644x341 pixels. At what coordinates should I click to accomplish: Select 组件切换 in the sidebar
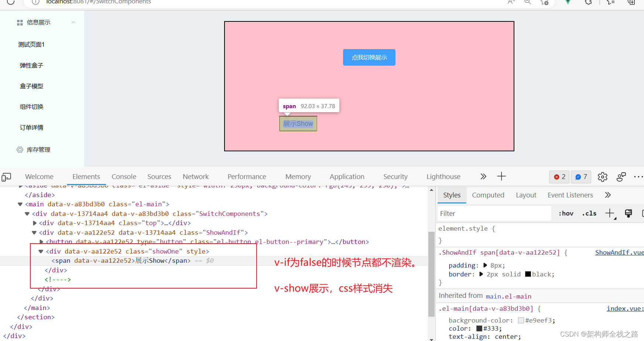(31, 107)
